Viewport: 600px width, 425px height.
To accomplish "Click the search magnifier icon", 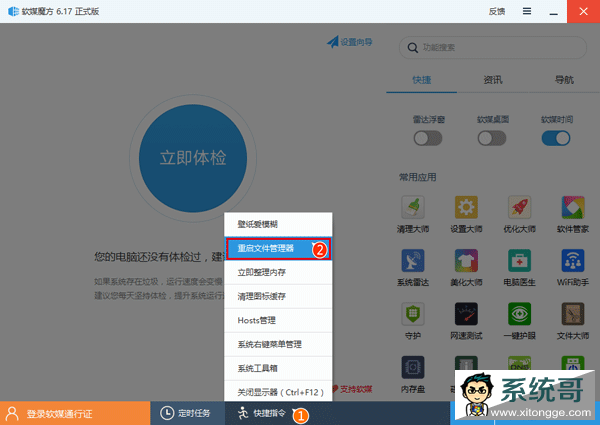I will 412,48.
